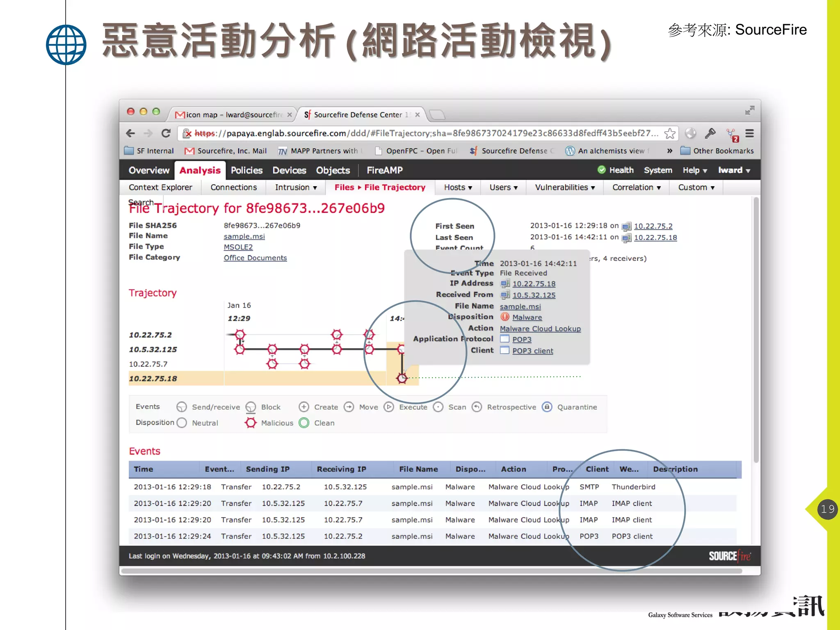
Task: Click the Gmail icon on icon map tab
Action: coord(180,115)
